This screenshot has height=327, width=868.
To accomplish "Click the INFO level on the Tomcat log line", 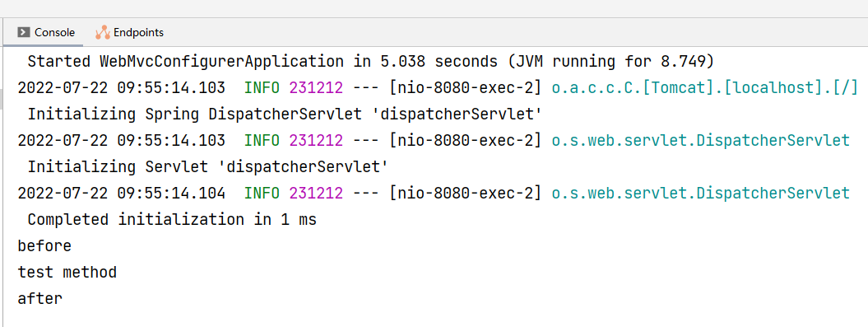I will click(262, 87).
